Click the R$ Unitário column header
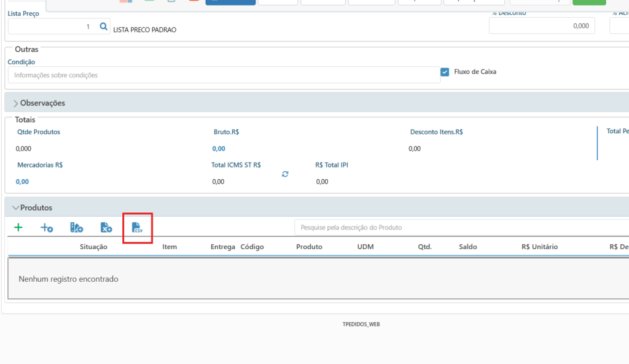The image size is (629, 364). point(539,247)
